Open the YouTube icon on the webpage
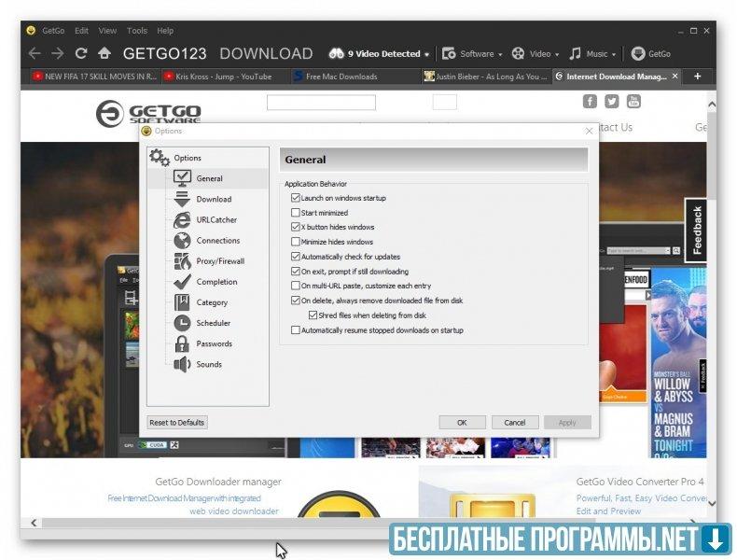This screenshot has height=560, width=737. tap(633, 101)
